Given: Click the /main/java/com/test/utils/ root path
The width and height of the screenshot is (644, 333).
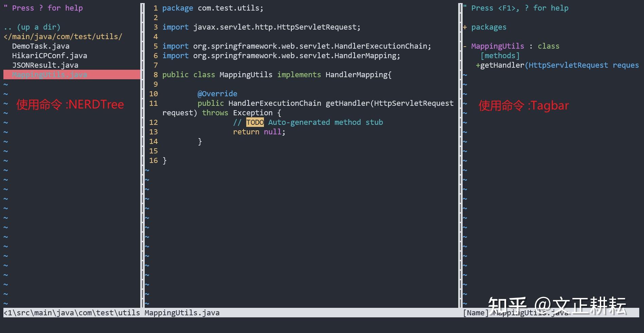Looking at the screenshot, I should [63, 36].
